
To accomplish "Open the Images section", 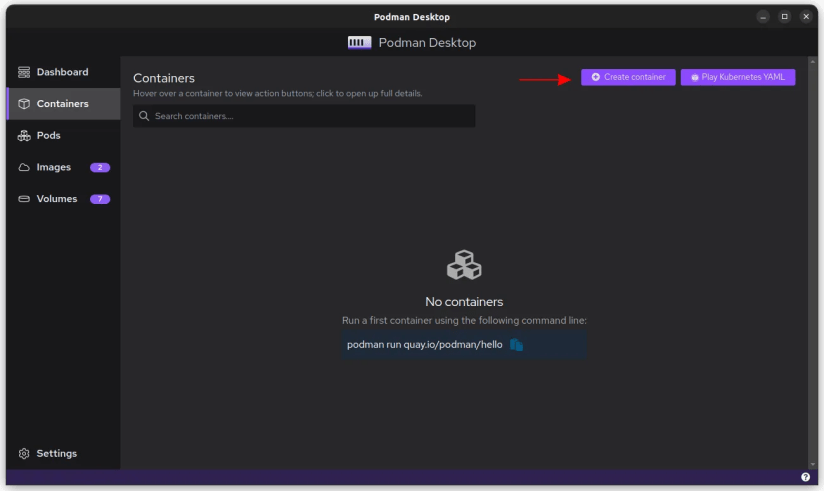I will pyautogui.click(x=63, y=167).
